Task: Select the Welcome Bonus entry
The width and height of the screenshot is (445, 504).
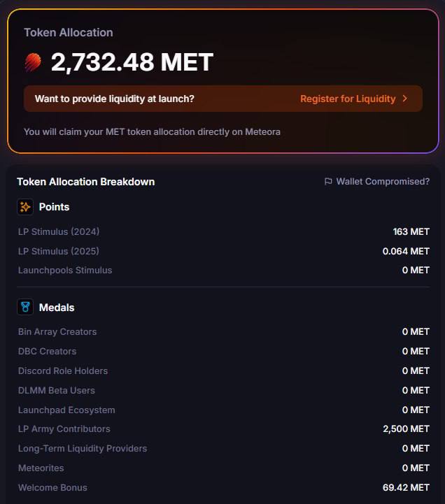Action: 223,487
